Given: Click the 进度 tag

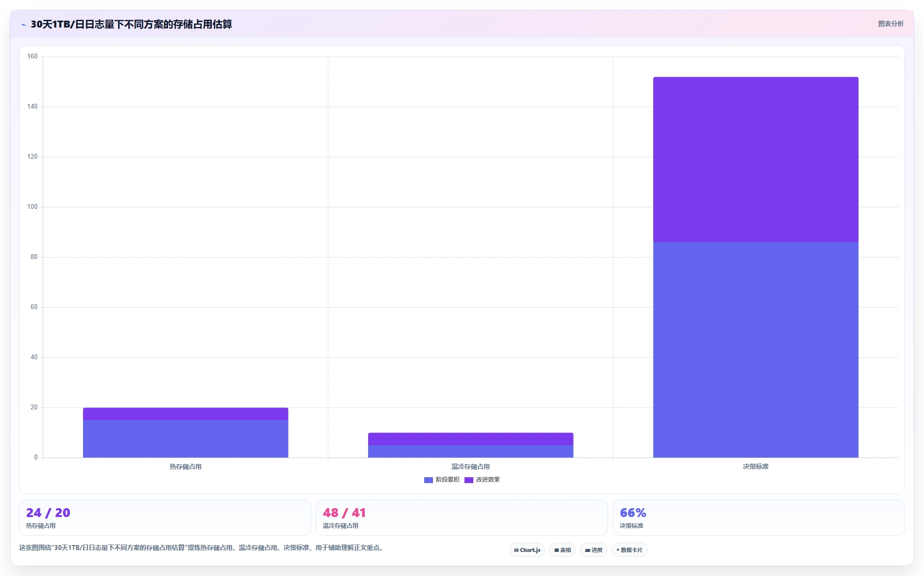Looking at the screenshot, I should pos(594,550).
